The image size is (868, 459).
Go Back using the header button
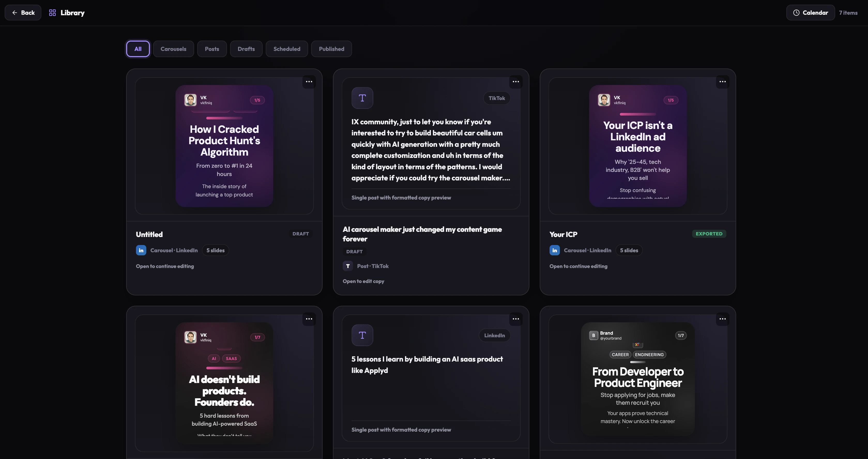pyautogui.click(x=23, y=13)
